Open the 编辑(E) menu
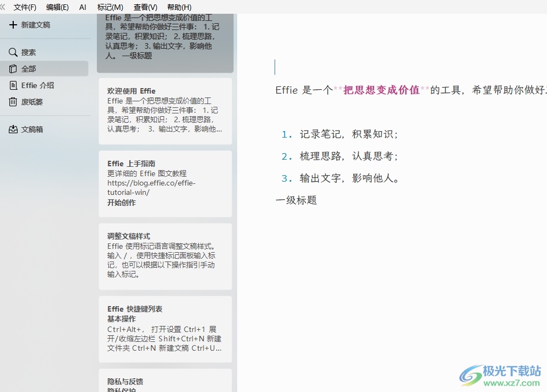The image size is (547, 392). click(57, 7)
